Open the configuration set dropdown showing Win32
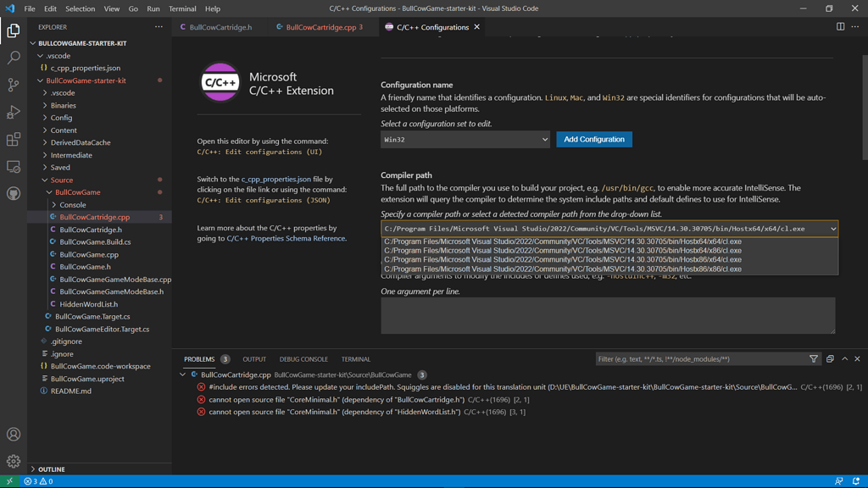 pyautogui.click(x=465, y=140)
